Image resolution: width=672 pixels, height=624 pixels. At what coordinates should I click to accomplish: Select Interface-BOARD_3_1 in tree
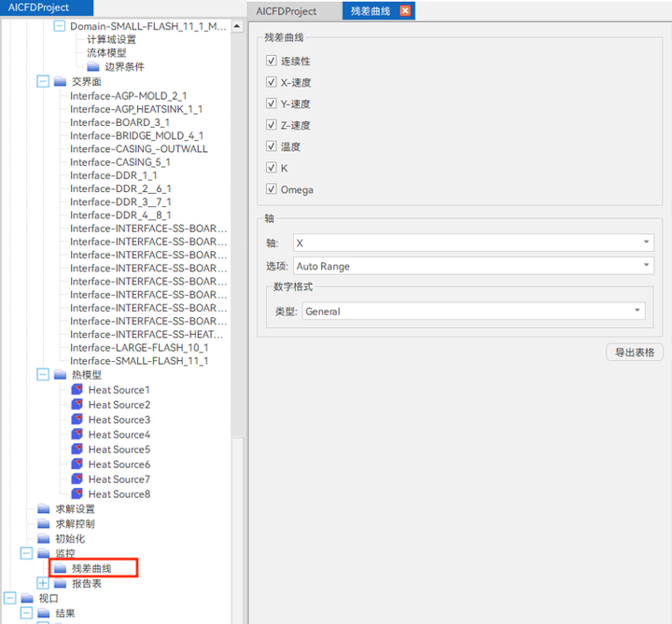(x=120, y=122)
